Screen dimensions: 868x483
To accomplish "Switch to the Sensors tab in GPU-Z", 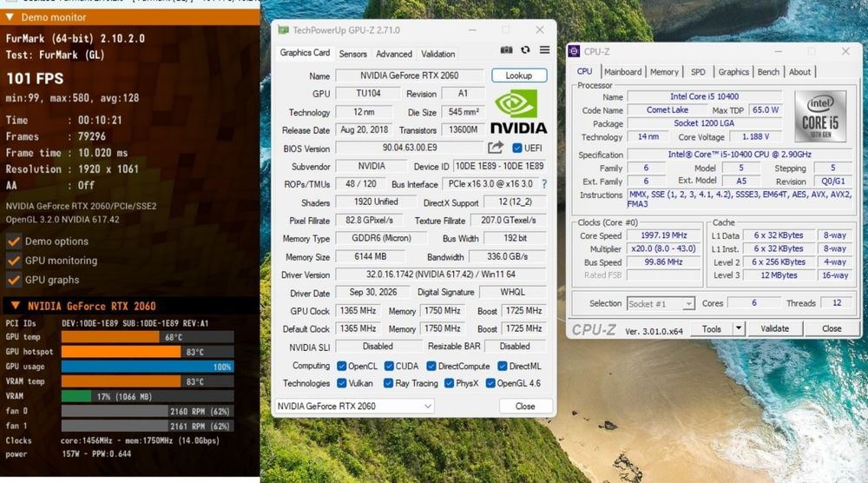I will pyautogui.click(x=352, y=54).
